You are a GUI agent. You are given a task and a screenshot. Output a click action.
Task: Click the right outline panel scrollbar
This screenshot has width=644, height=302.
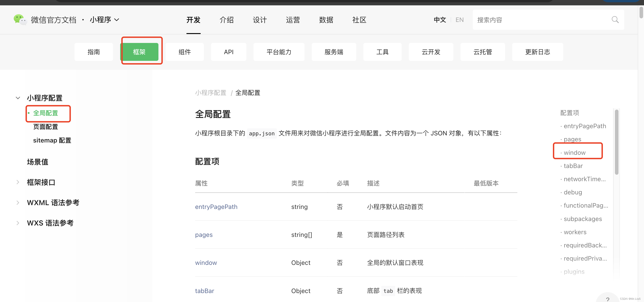[x=616, y=142]
